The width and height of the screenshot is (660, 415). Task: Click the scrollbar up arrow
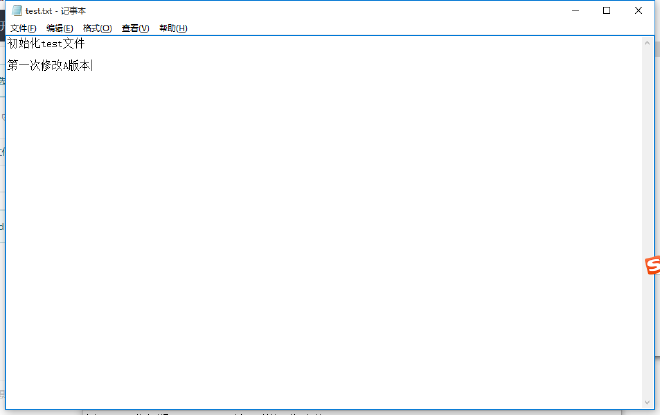[648, 42]
